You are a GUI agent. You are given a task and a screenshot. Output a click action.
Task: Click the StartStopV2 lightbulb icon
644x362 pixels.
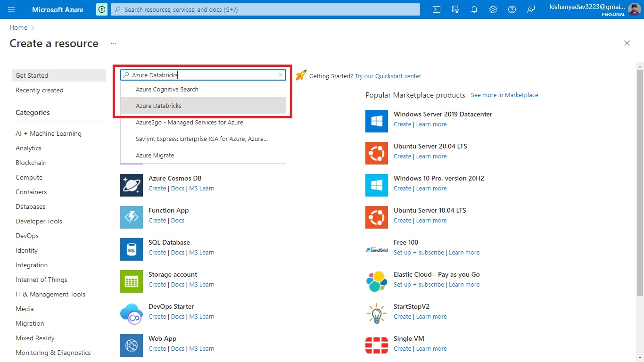click(x=377, y=313)
